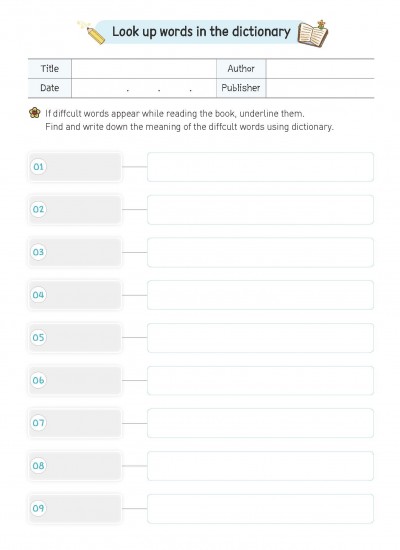Click the Publisher label cell
400x550 pixels.
[241, 88]
